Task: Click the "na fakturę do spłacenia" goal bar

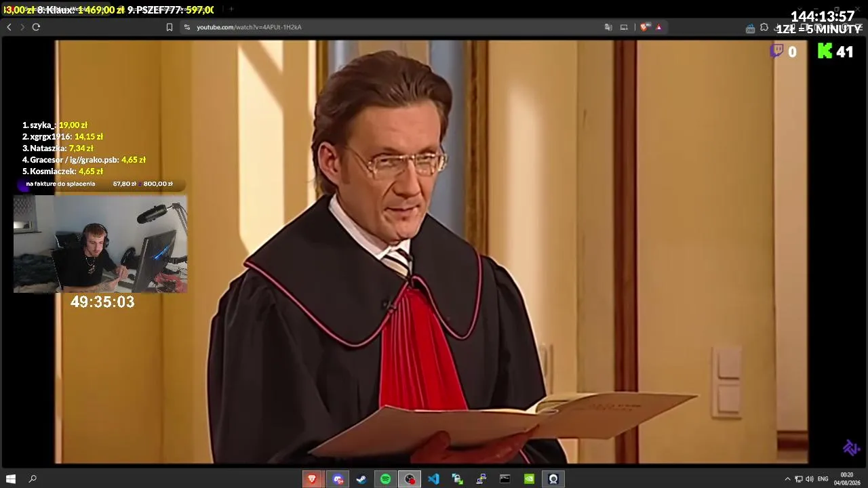Action: click(100, 184)
